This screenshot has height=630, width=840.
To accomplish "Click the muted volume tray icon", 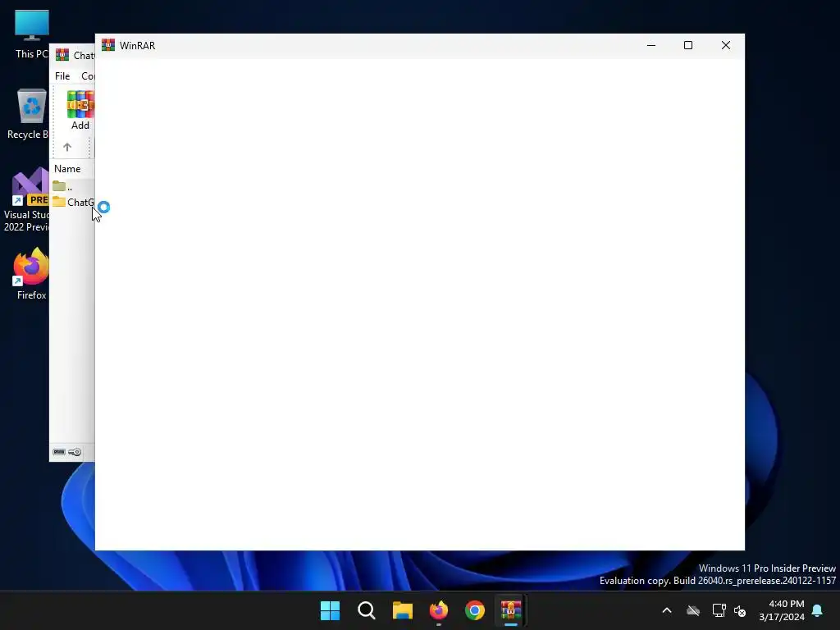I will (x=740, y=610).
